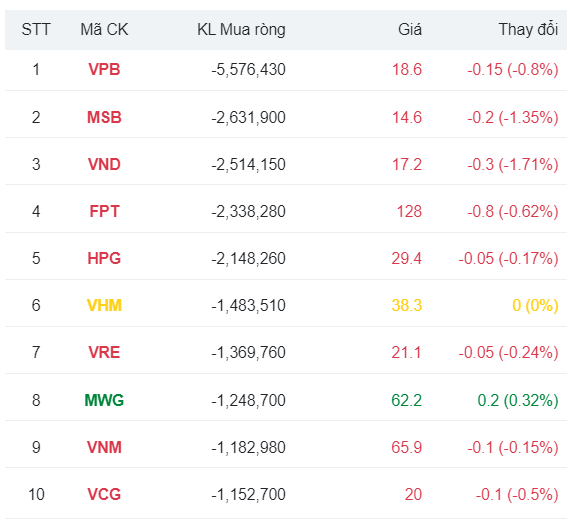Click row number 1 in STT column
This screenshot has height=521, width=575.
point(36,70)
